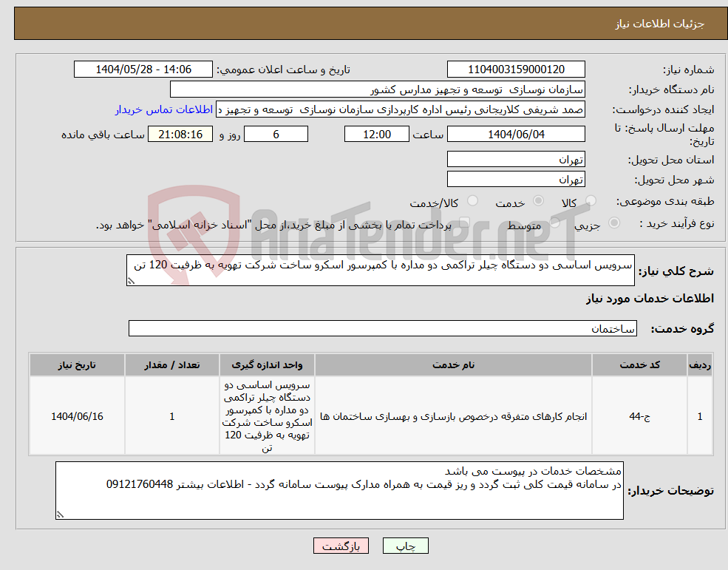Click the resize handle of description textarea

131,281
